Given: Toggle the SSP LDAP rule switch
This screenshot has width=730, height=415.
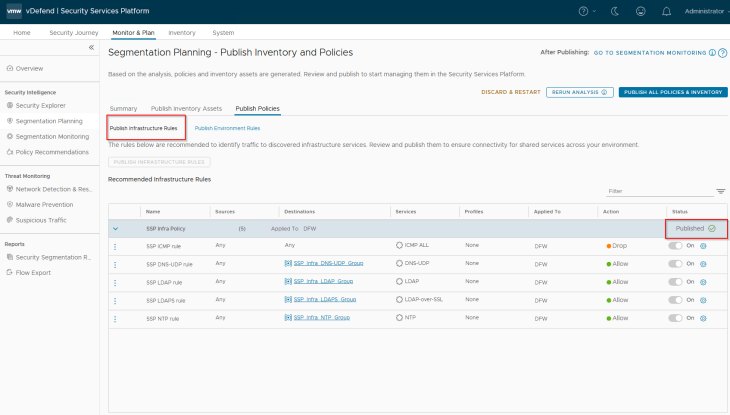Looking at the screenshot, I should (675, 282).
